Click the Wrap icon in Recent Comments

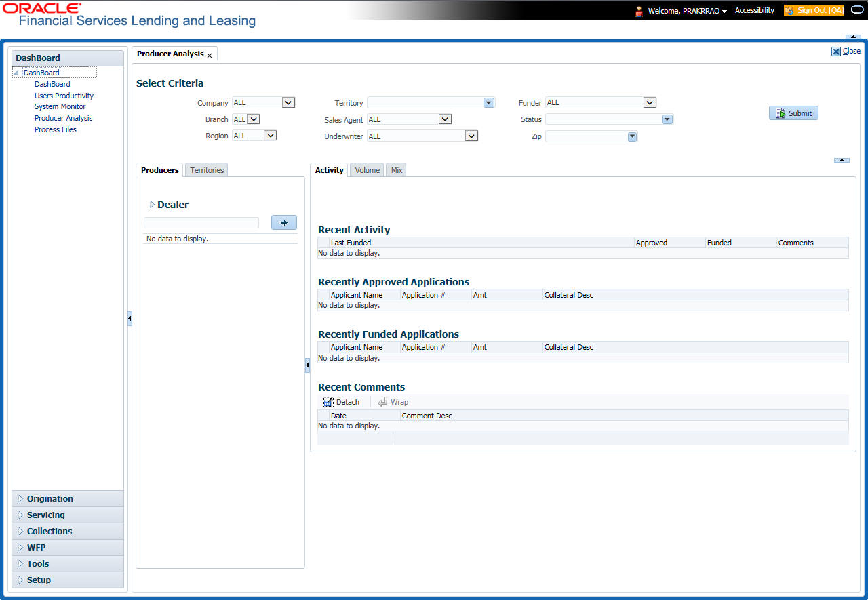(x=382, y=402)
